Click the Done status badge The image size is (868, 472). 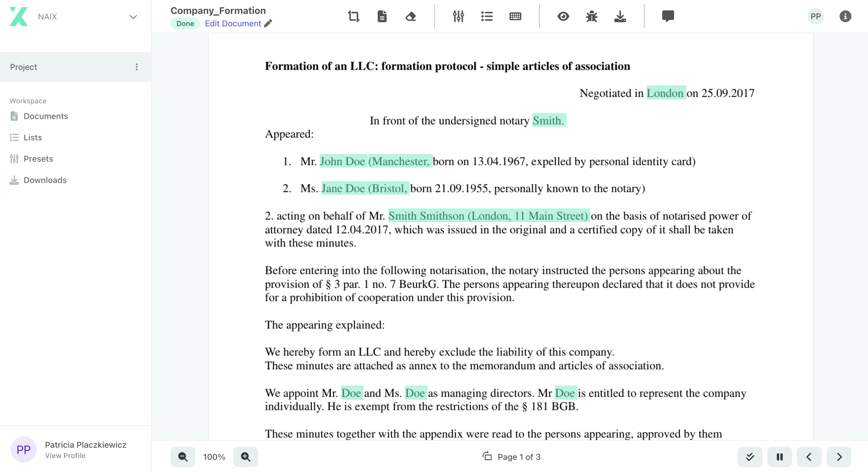click(x=185, y=24)
